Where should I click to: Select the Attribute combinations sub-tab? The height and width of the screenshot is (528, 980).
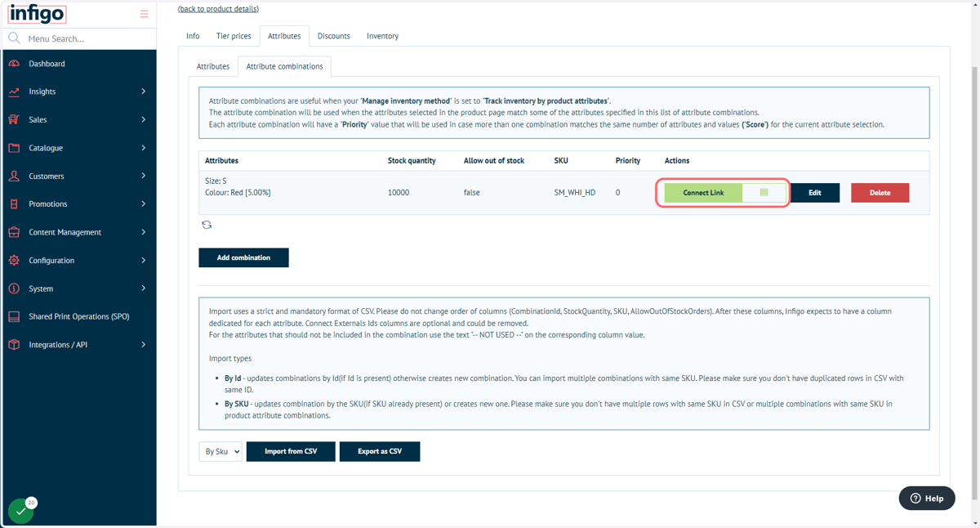click(284, 66)
